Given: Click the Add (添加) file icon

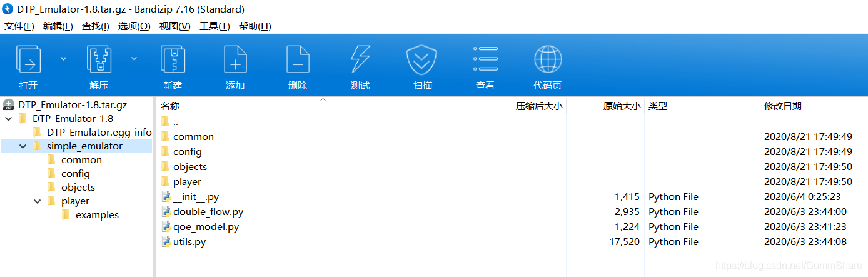Looking at the screenshot, I should tap(235, 59).
